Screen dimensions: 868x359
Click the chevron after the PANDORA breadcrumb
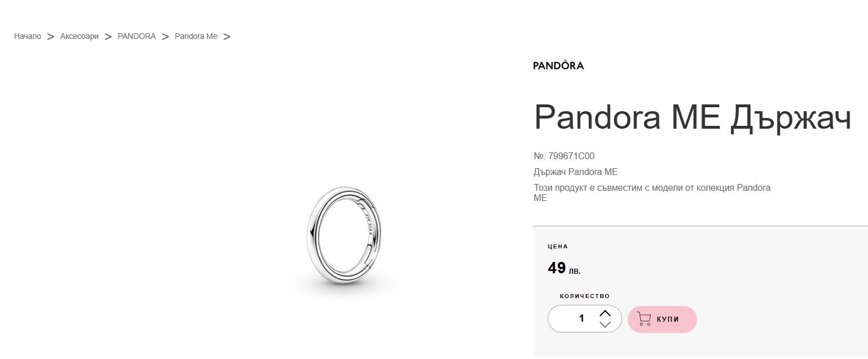point(165,37)
